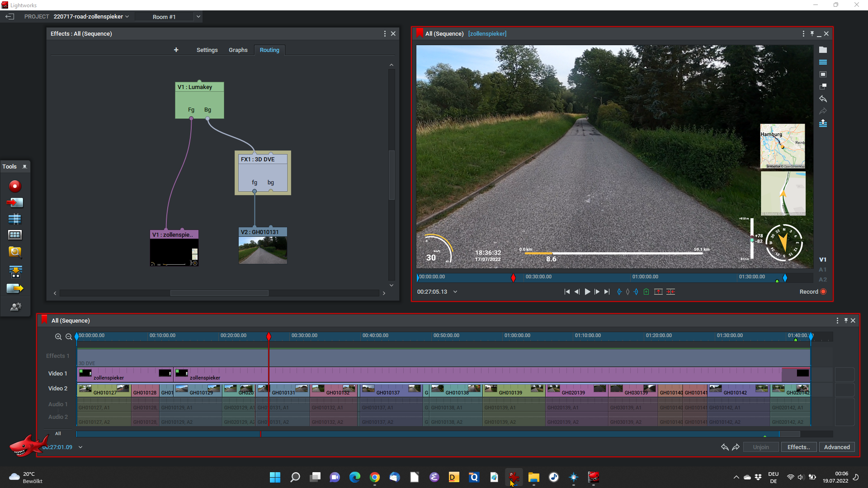Toggle the Record button in viewer
Image resolution: width=868 pixels, height=488 pixels.
(813, 292)
